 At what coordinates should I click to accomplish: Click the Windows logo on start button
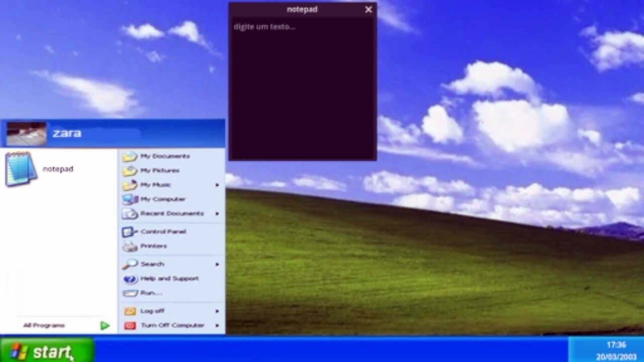tap(19, 351)
